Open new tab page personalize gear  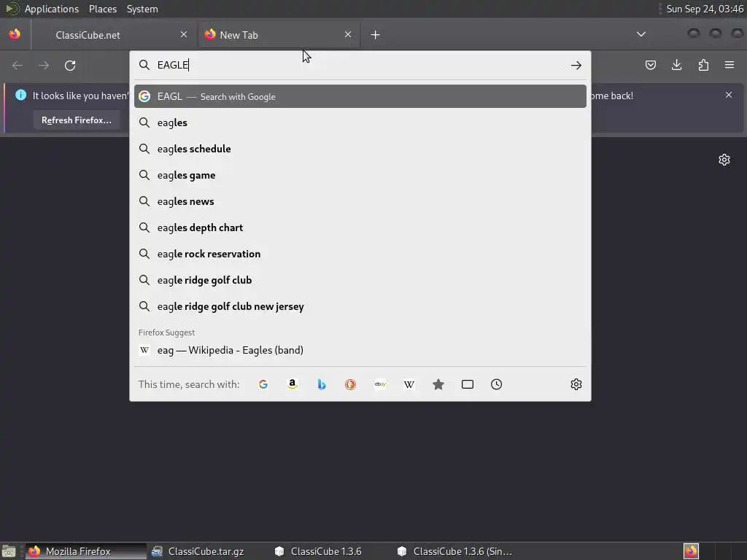click(724, 160)
